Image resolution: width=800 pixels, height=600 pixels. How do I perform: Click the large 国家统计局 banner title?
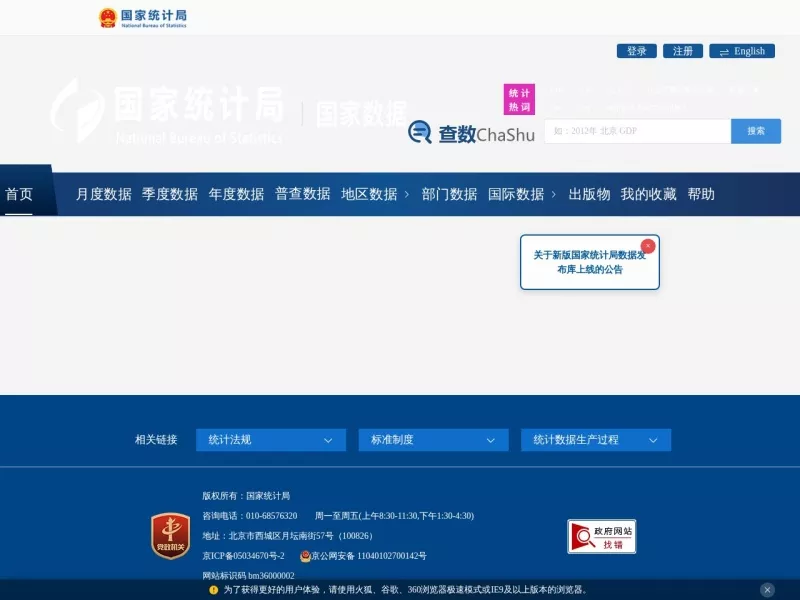198,104
